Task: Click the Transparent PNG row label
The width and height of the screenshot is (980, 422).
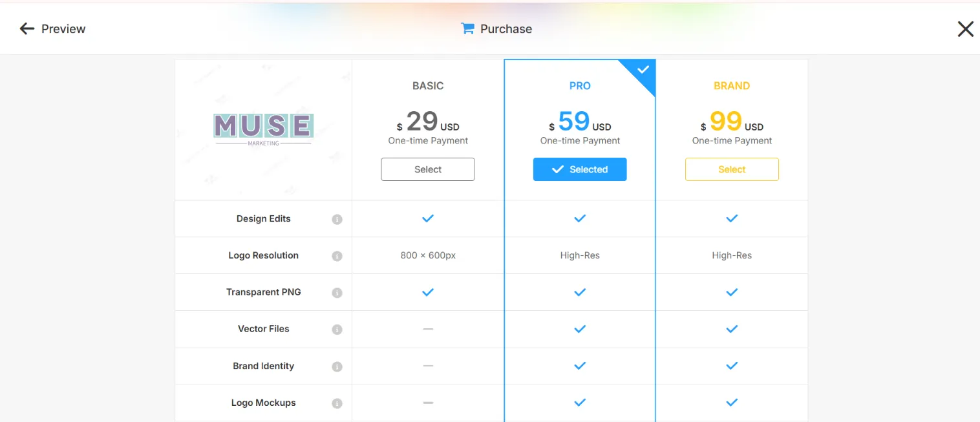Action: point(264,292)
